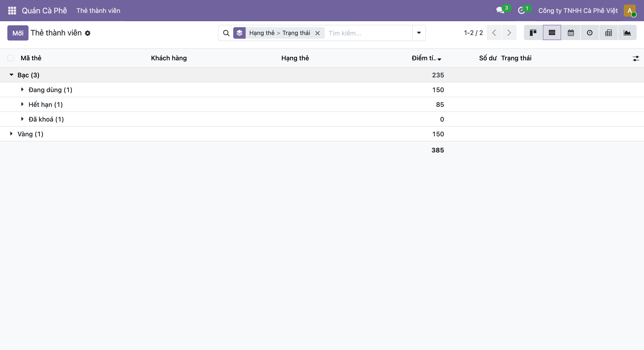Open the Thẻ thành viên top menu
The width and height of the screenshot is (644, 350).
tap(98, 11)
